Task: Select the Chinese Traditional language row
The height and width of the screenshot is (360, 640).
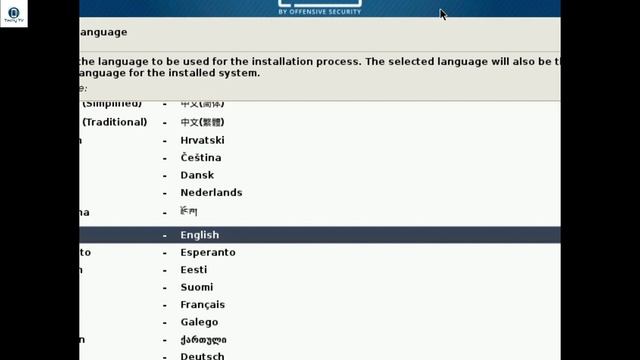Action: [320, 122]
